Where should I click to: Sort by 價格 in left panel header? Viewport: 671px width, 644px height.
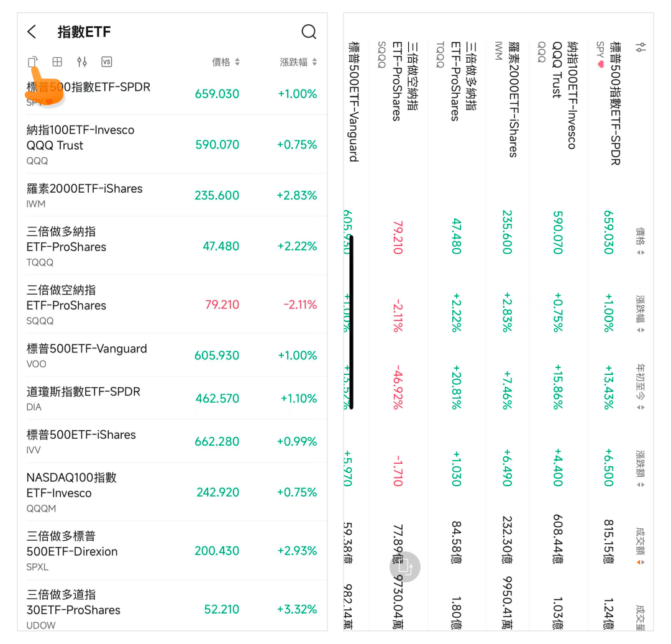click(226, 62)
